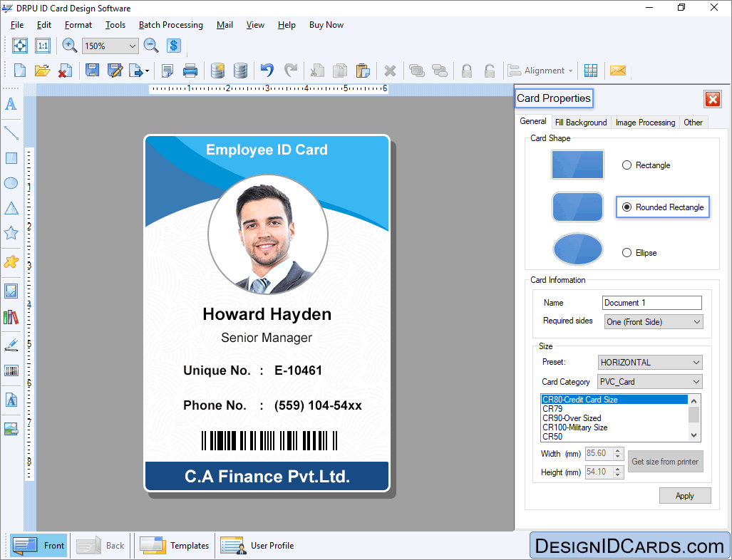732x560 pixels.
Task: Open the Buy Now menu
Action: click(326, 25)
